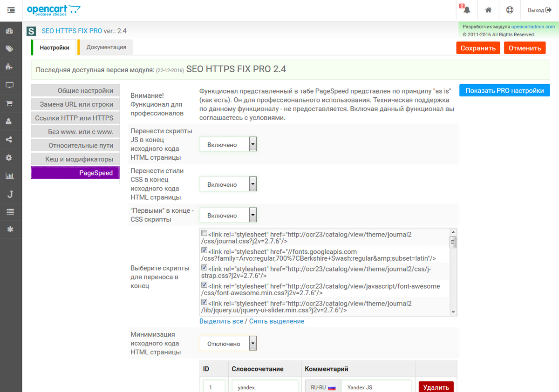
Task: Click the Сохранить button
Action: (478, 48)
